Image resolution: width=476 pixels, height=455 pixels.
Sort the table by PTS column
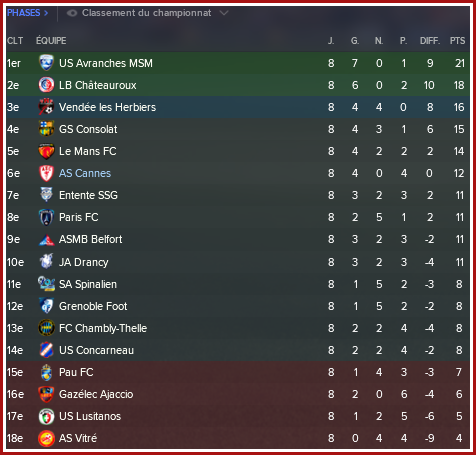[x=457, y=41]
